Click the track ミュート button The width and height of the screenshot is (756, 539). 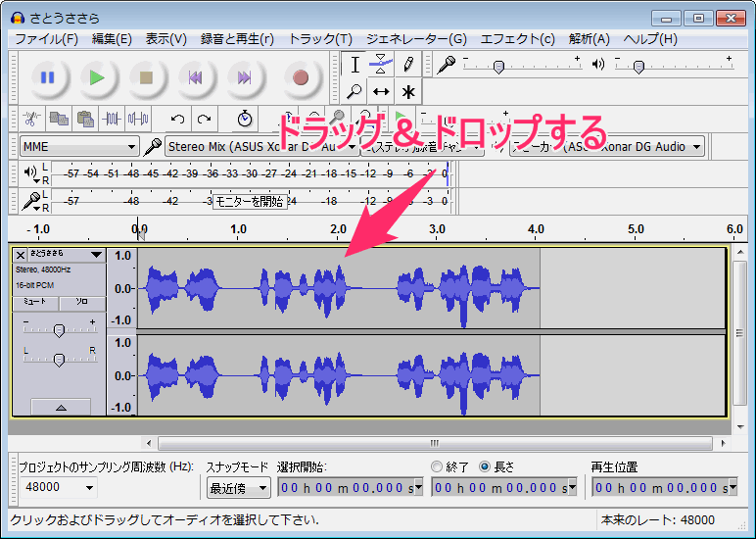pos(35,303)
